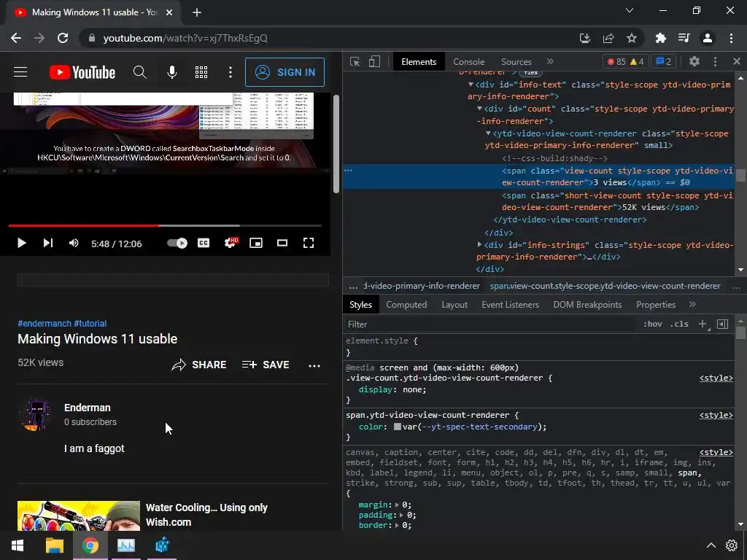Show more DevTools main tabs

[x=550, y=61]
